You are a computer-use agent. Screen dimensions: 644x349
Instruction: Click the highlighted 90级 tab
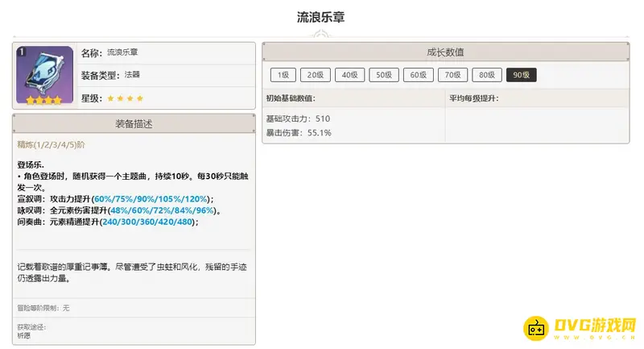[521, 75]
